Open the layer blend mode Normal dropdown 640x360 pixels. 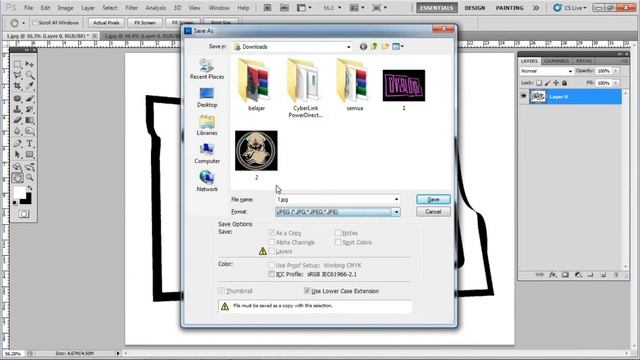click(546, 71)
